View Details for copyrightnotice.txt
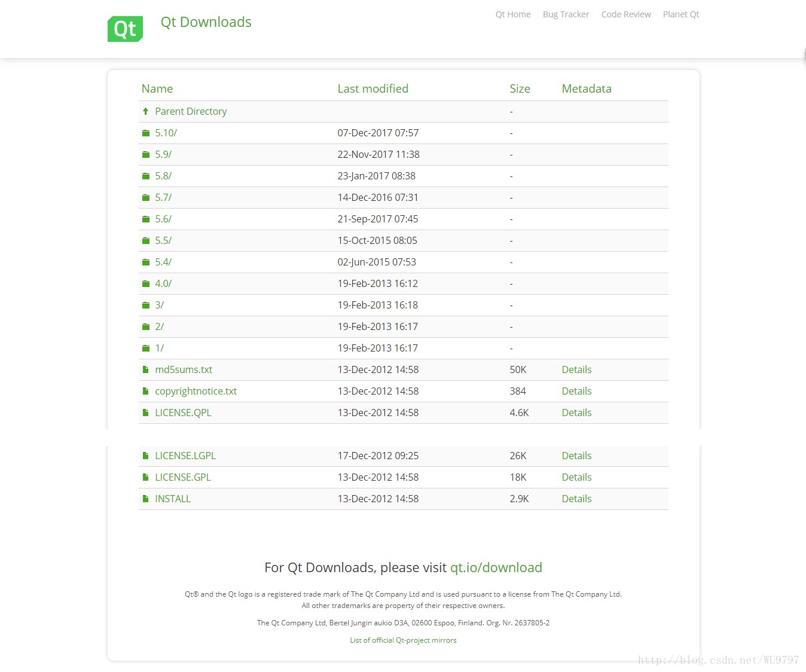Image resolution: width=806 pixels, height=672 pixels. coord(576,391)
